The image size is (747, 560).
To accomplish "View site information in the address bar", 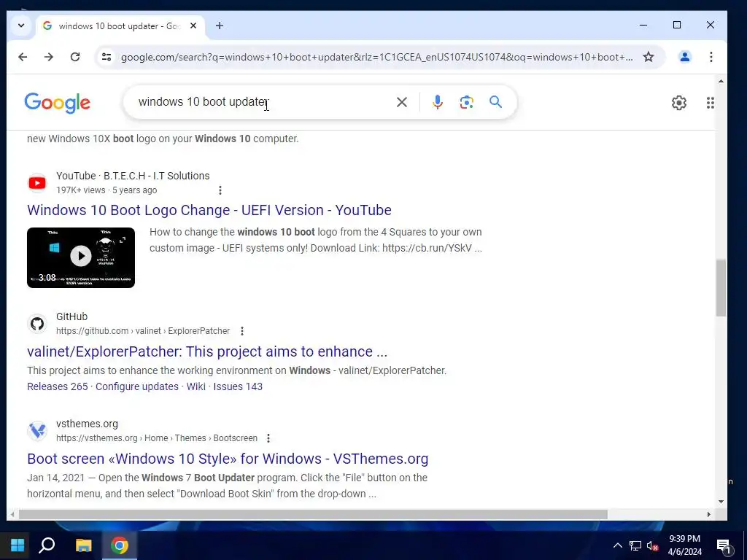I will pyautogui.click(x=107, y=57).
